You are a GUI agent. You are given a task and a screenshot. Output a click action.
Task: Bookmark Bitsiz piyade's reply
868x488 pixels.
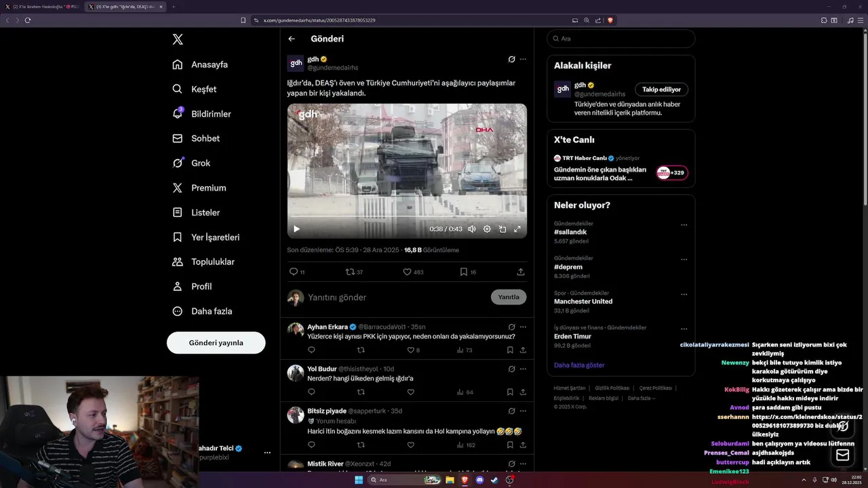(x=510, y=445)
